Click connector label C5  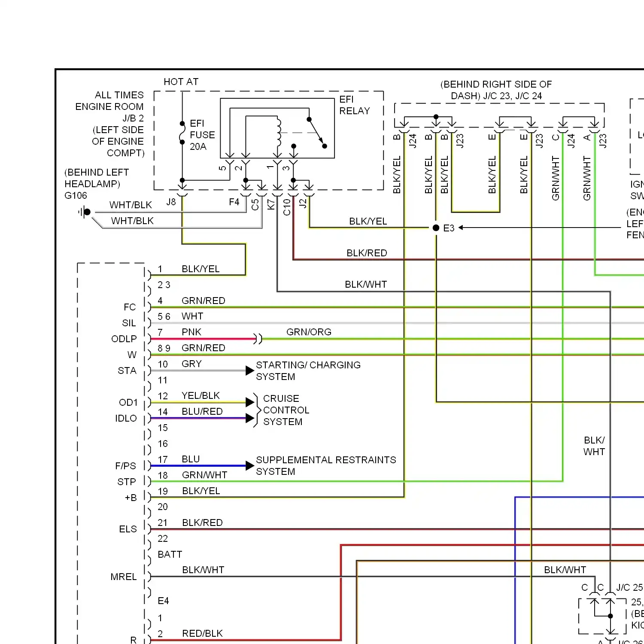[255, 204]
